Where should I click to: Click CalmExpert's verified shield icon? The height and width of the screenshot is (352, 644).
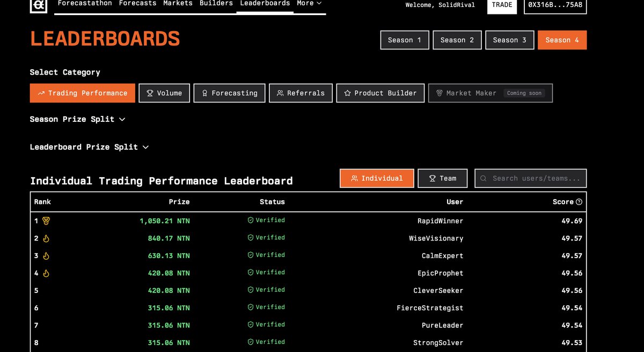(250, 255)
